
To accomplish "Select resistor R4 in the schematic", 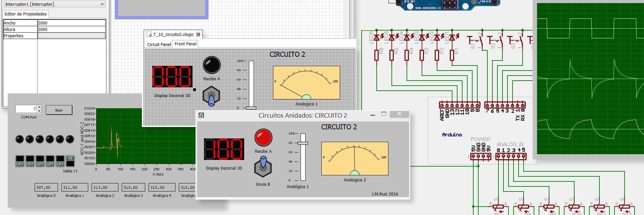I will (407, 55).
